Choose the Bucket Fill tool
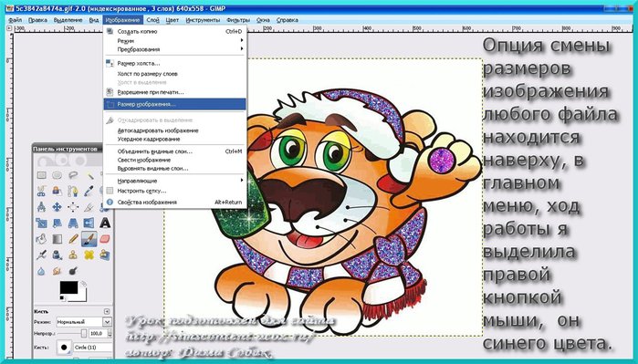 pyautogui.click(x=41, y=239)
